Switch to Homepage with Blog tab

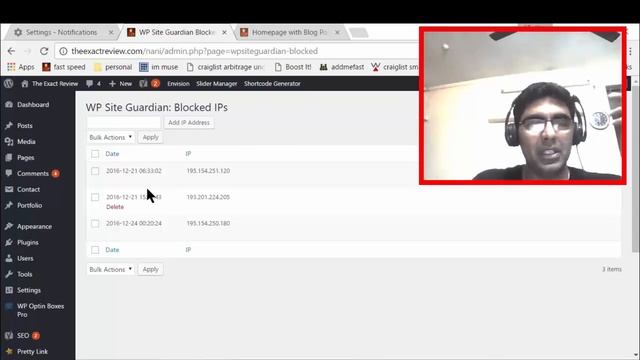coord(289,32)
